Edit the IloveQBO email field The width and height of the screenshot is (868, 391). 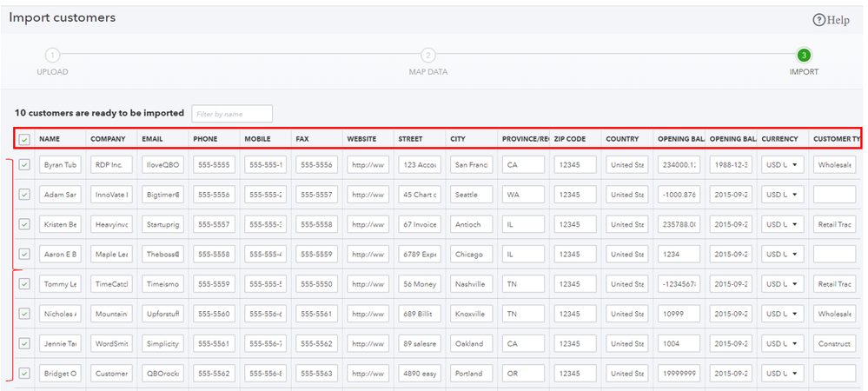(x=162, y=164)
